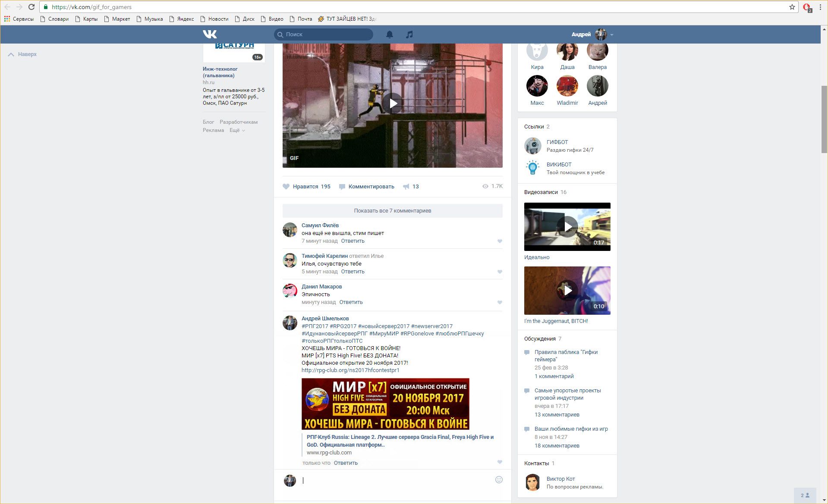Screen dimensions: 828x504
Task: Show all 7 comments
Action: coord(392,211)
